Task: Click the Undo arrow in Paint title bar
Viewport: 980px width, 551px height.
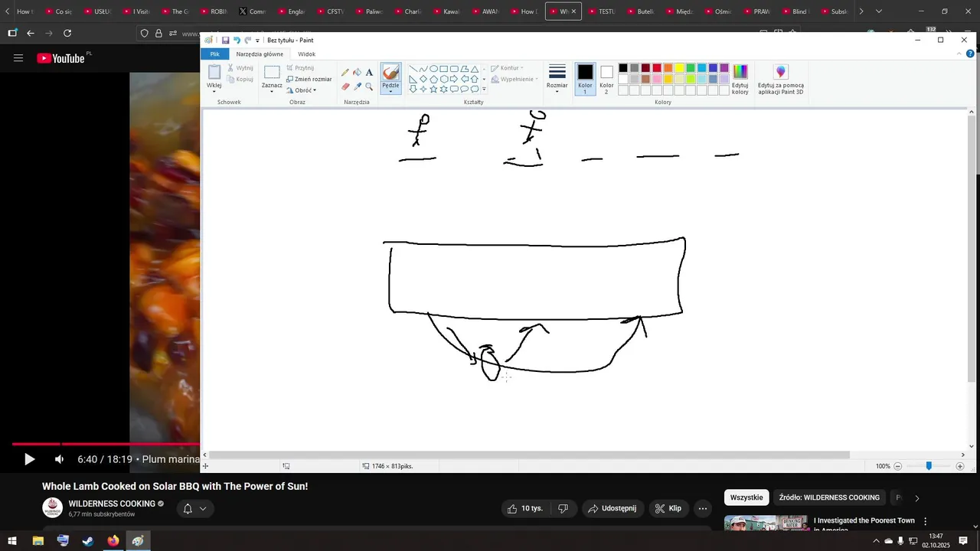Action: point(237,40)
